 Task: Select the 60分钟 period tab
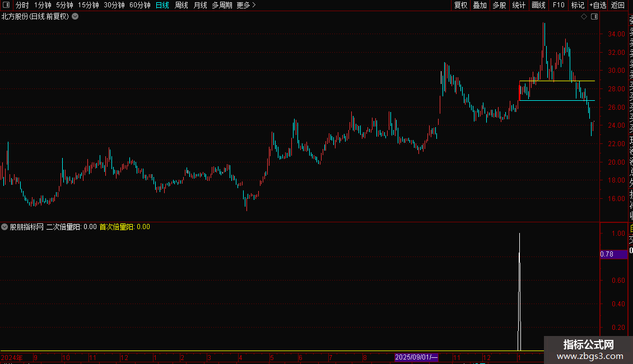[x=140, y=5]
